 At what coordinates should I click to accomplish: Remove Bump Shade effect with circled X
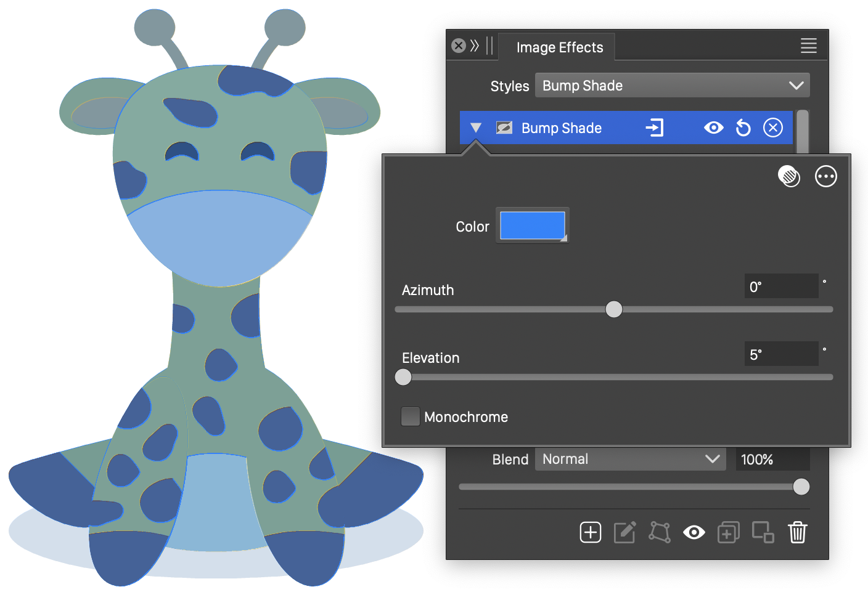pos(772,128)
